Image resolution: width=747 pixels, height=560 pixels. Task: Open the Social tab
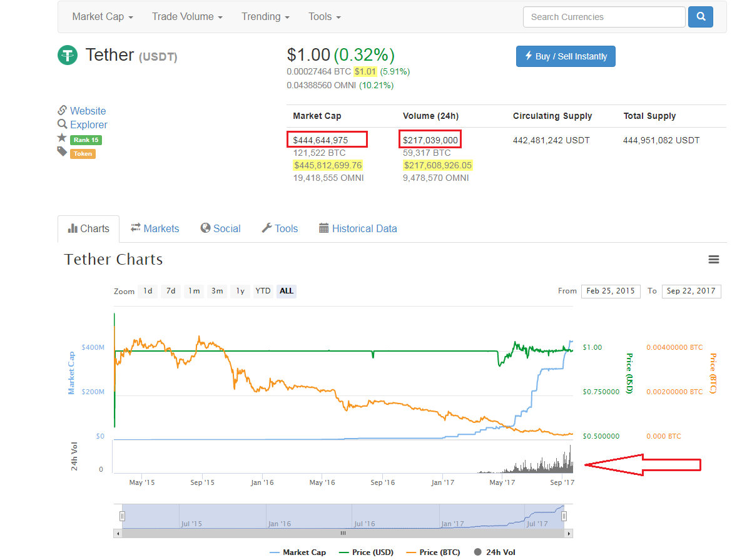(221, 229)
